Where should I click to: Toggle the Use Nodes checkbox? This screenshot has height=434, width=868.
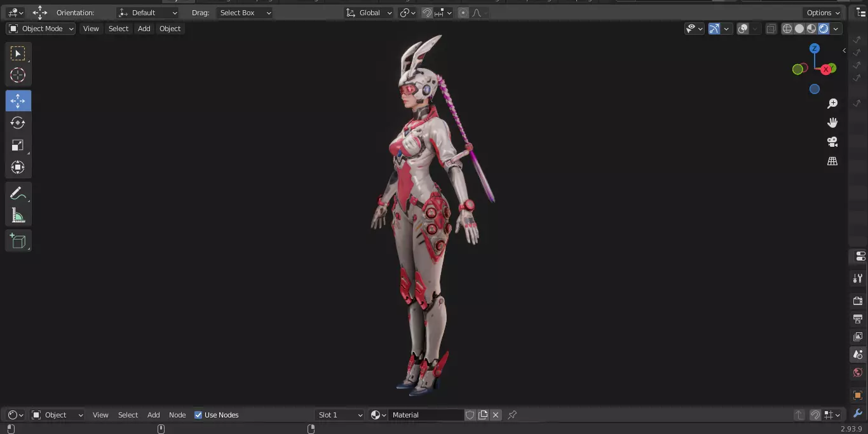click(198, 415)
